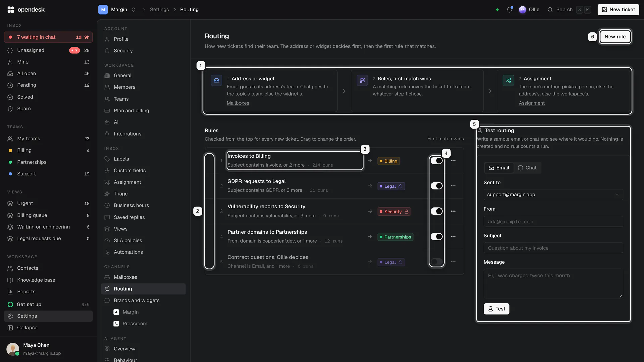Screen dimensions: 644x362
Task: Open the 7 waiting in chat alert
Action: 48,37
